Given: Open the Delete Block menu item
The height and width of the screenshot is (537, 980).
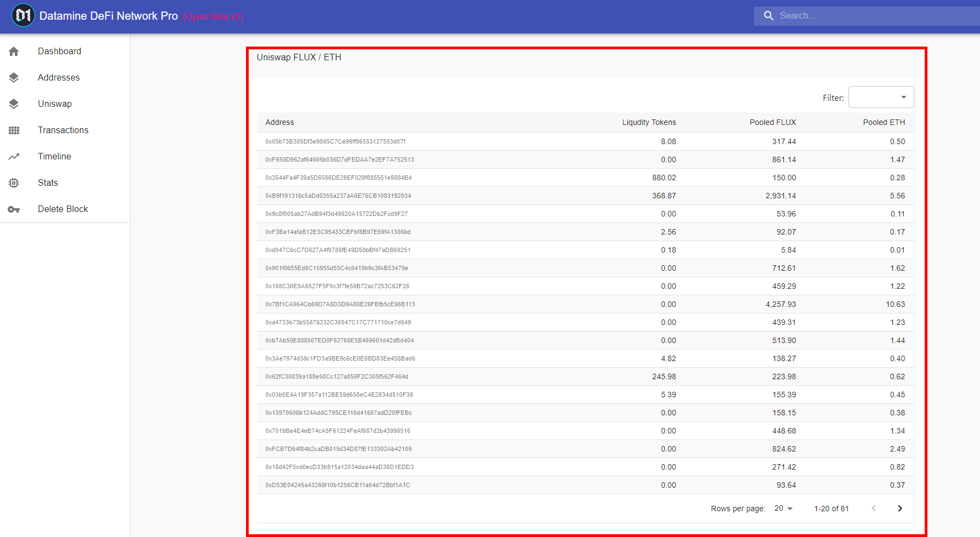Looking at the screenshot, I should [x=65, y=209].
